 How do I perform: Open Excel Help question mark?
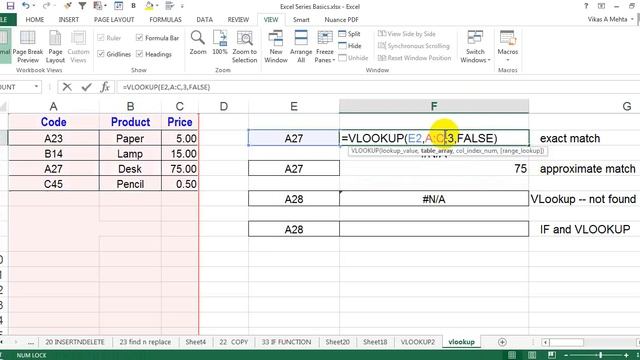pos(586,6)
